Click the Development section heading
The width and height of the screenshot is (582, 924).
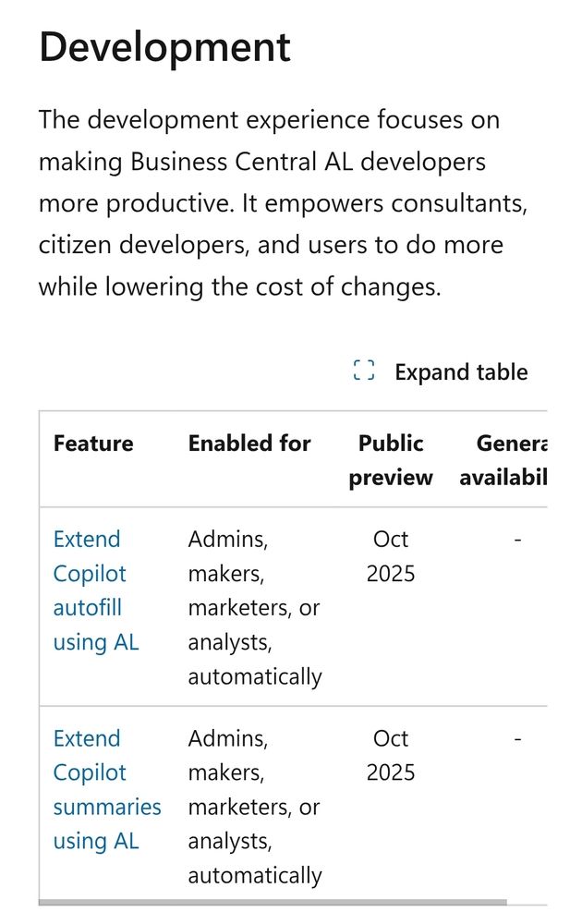pos(164,47)
